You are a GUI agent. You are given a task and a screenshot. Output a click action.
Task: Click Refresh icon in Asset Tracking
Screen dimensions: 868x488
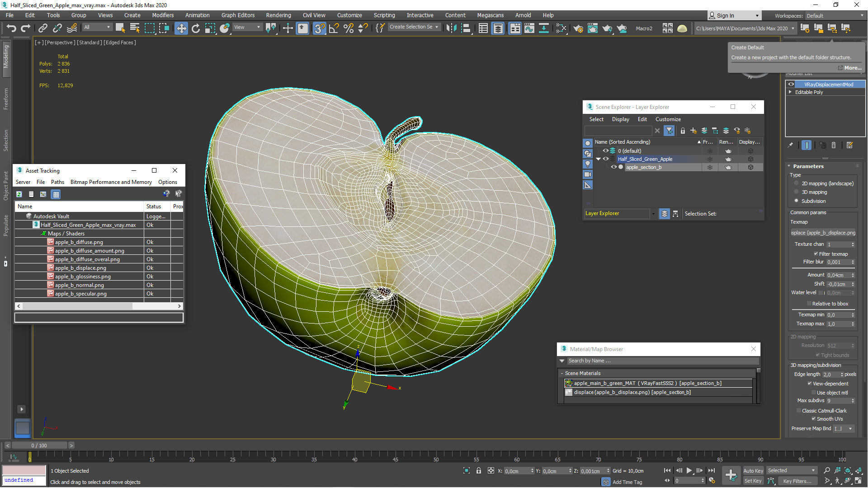19,194
